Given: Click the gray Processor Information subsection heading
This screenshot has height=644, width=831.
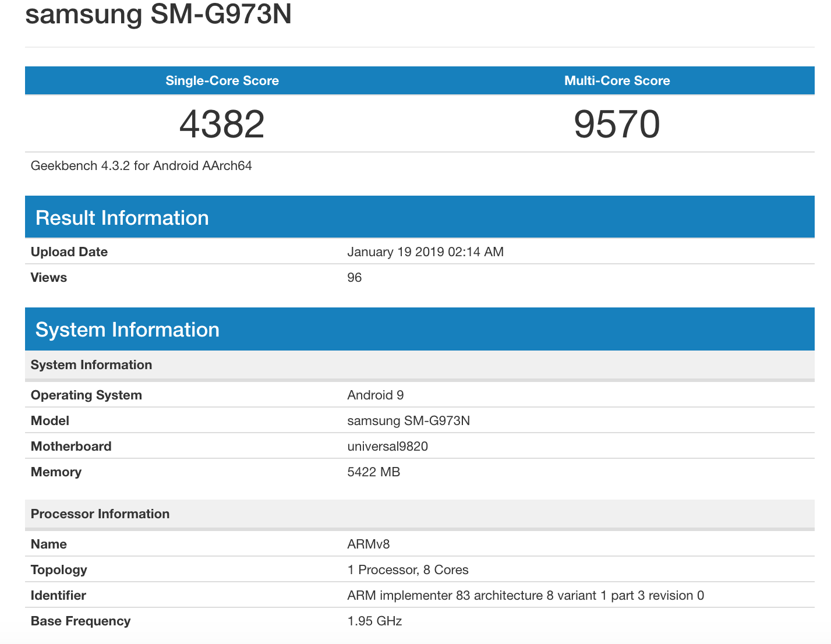Looking at the screenshot, I should coord(100,514).
